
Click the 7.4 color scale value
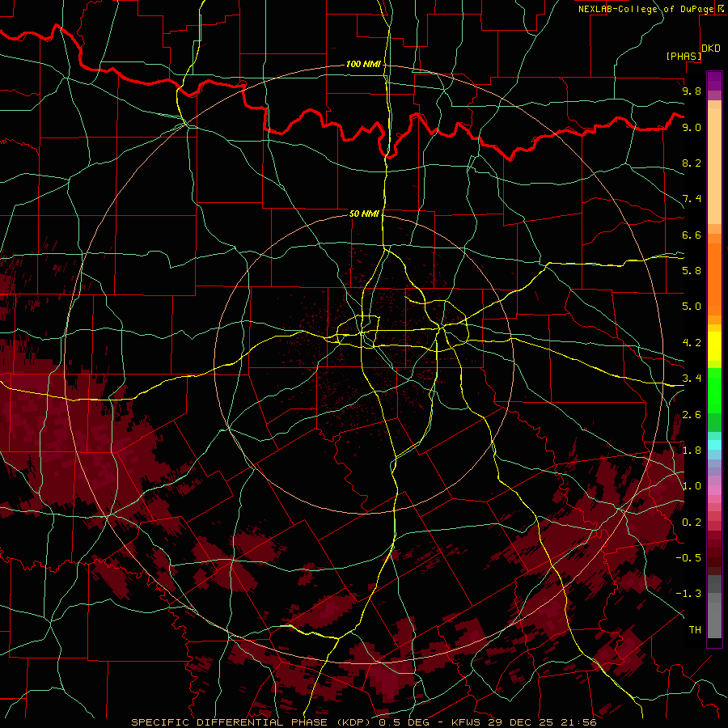(x=692, y=199)
